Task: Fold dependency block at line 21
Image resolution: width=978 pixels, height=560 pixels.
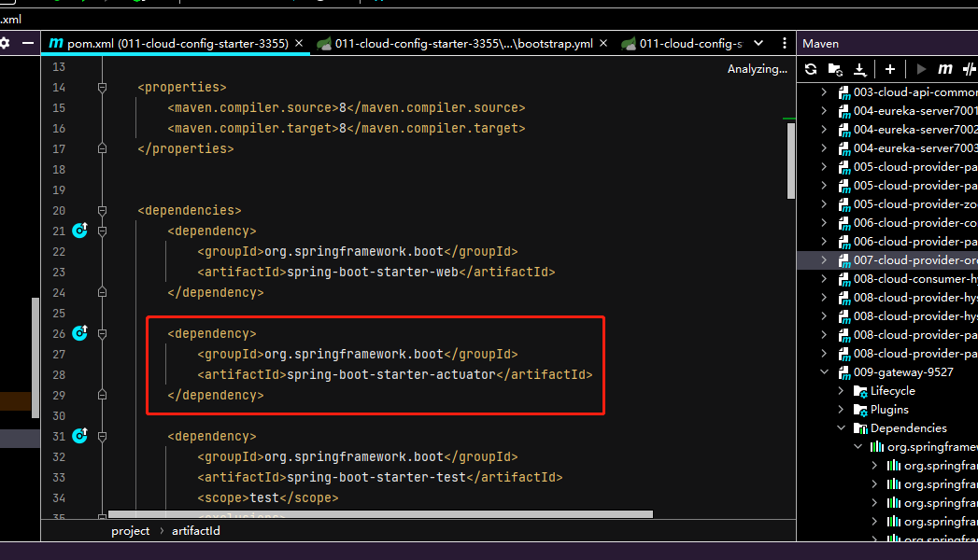Action: 103,231
